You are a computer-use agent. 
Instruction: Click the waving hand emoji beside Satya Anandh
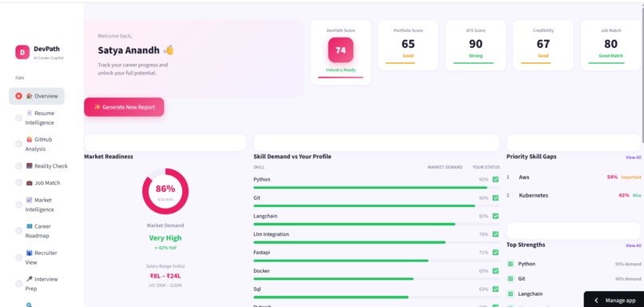pyautogui.click(x=169, y=50)
